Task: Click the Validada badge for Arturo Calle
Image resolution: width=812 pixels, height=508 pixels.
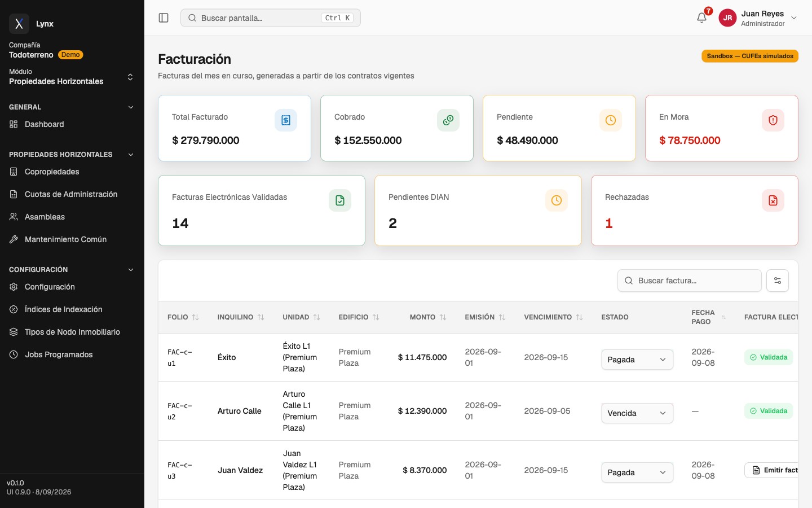Action: click(x=769, y=411)
